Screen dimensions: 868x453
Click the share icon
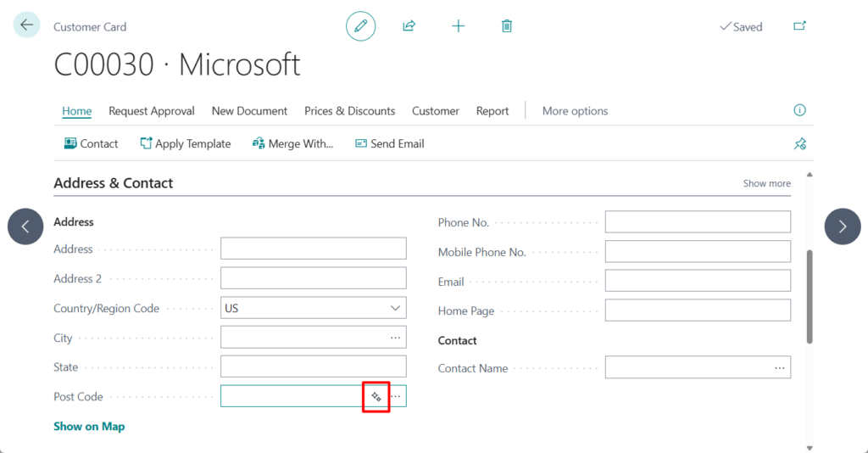[409, 26]
